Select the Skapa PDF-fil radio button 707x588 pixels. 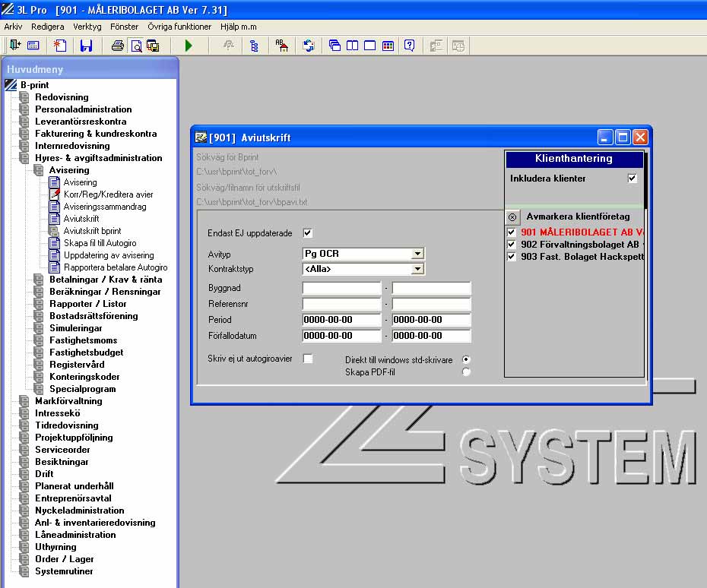tap(467, 372)
